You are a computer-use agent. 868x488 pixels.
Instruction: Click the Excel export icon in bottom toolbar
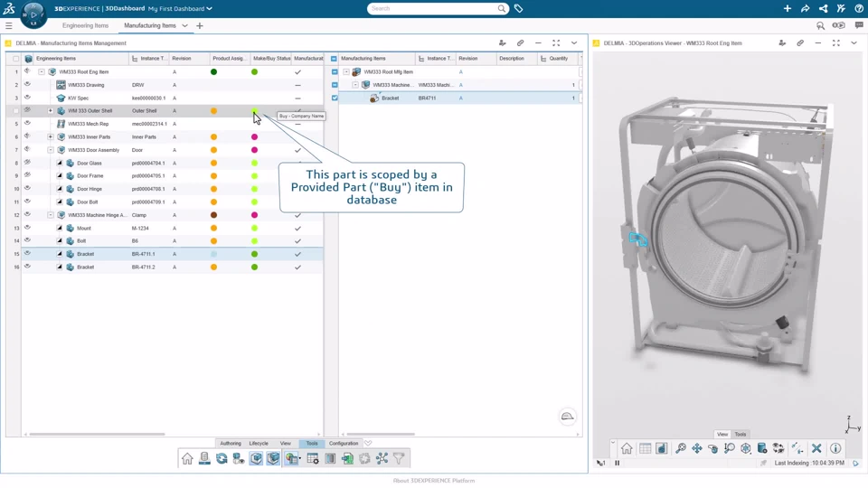pos(347,459)
